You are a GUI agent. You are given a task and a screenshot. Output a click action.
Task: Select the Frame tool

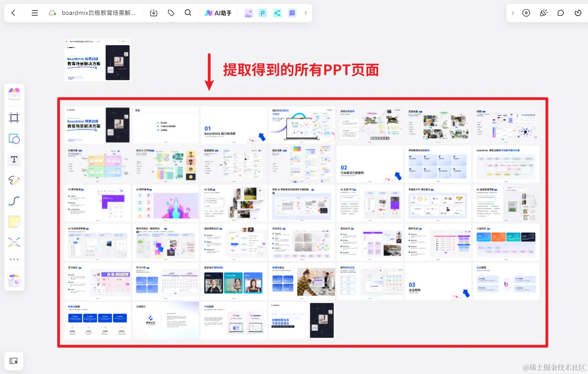point(14,118)
